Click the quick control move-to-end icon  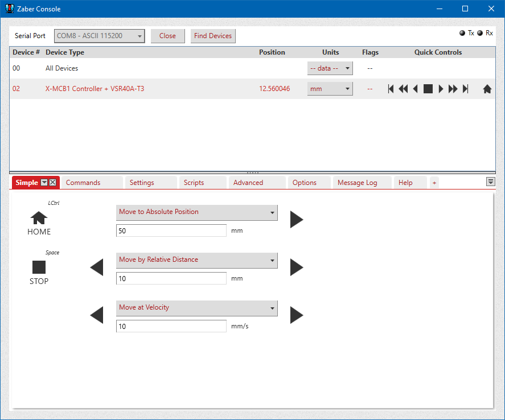(x=465, y=89)
